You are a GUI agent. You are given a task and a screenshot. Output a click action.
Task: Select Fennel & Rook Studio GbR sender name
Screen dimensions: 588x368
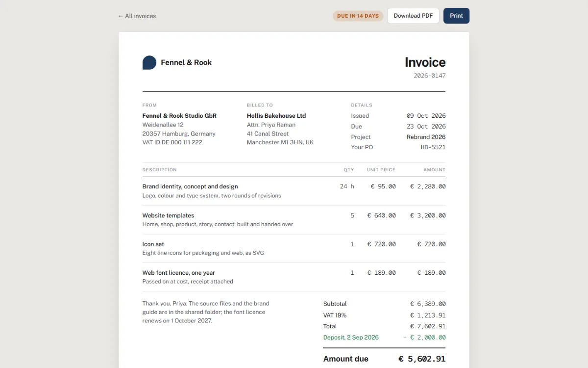[x=179, y=116]
